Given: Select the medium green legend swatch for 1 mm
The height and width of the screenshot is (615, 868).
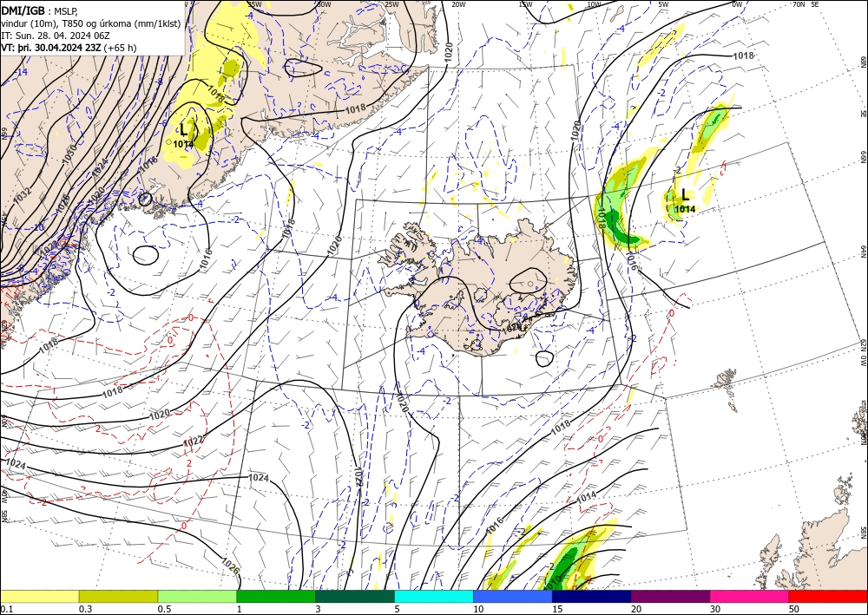Looking at the screenshot, I should (276, 596).
